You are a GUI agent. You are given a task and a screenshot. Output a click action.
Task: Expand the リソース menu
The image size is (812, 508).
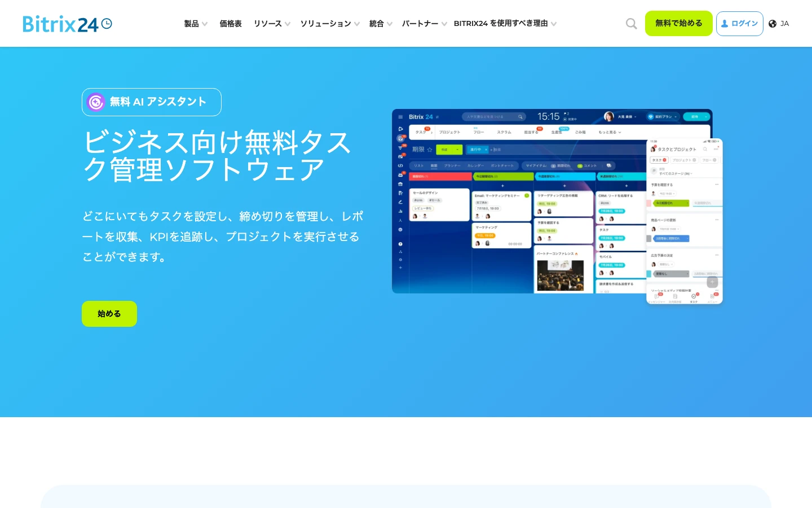pyautogui.click(x=272, y=24)
